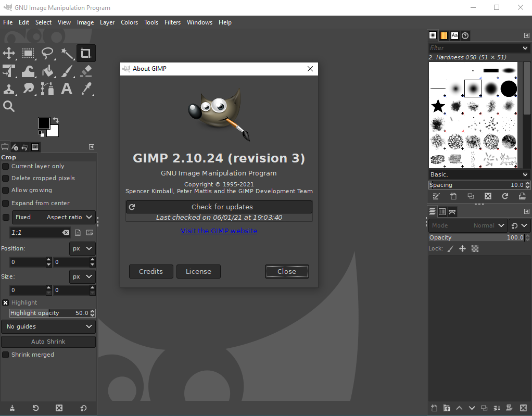Image resolution: width=532 pixels, height=416 pixels.
Task: Open the Size unit px dropdown
Action: tap(82, 276)
